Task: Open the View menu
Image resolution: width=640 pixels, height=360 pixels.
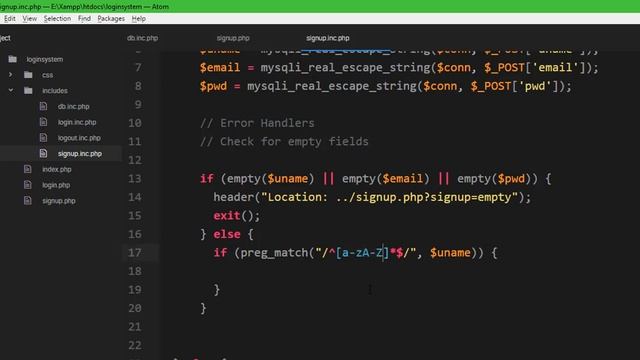Action: [x=29, y=19]
